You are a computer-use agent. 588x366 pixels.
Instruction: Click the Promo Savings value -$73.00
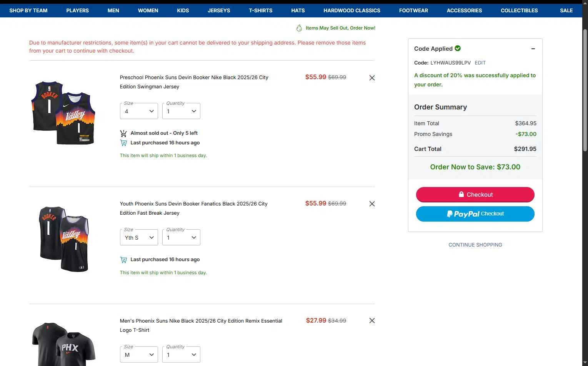pos(526,134)
